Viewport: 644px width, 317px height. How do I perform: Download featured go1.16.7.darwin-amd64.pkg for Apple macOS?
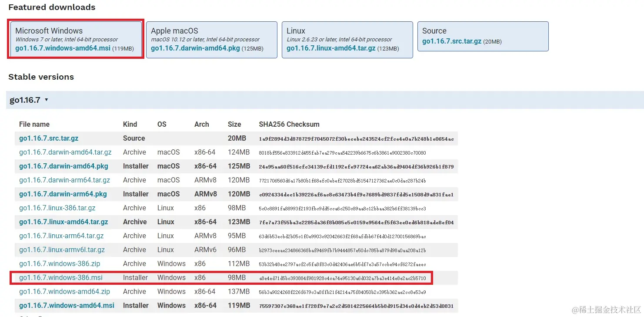[195, 48]
